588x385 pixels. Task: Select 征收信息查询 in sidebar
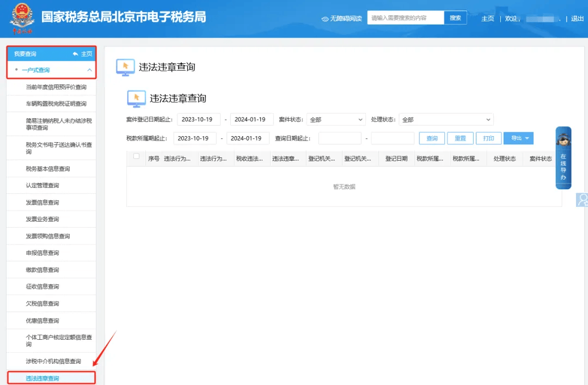[51, 286]
